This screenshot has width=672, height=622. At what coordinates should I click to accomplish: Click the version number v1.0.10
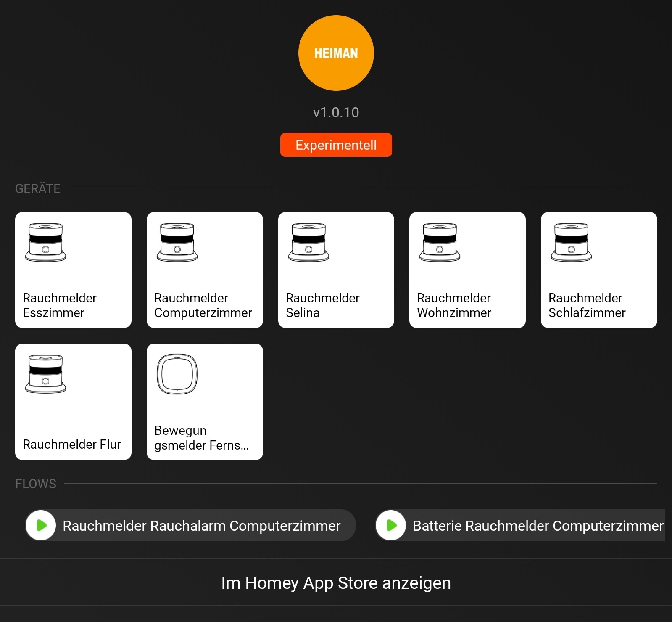pos(336,112)
